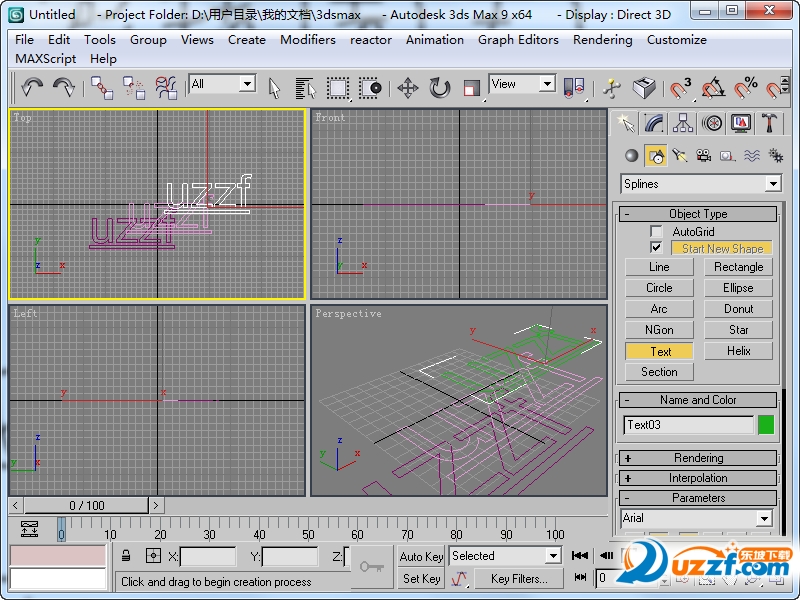Open the Modify panel
The height and width of the screenshot is (600, 800).
[x=655, y=122]
